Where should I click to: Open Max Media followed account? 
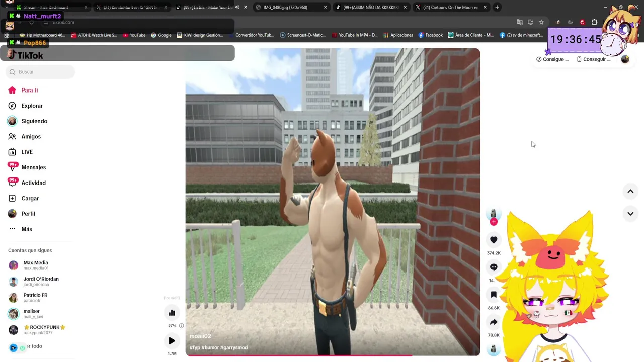click(x=35, y=265)
